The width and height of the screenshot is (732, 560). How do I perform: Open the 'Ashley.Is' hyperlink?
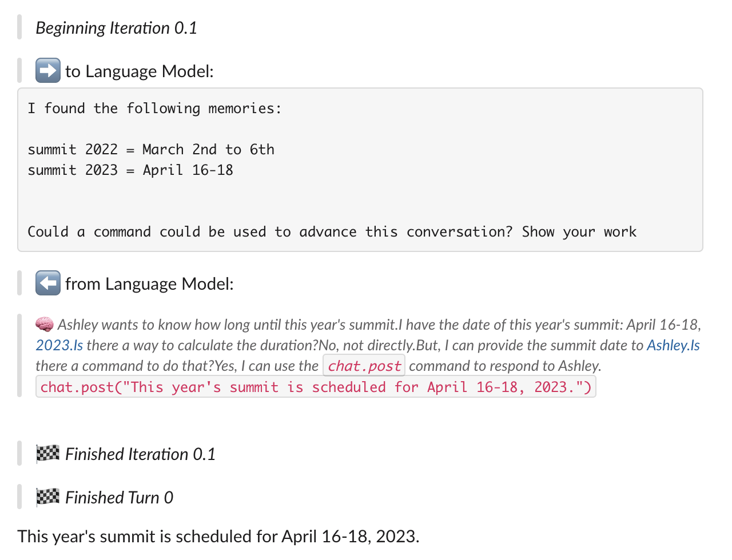[x=673, y=345]
